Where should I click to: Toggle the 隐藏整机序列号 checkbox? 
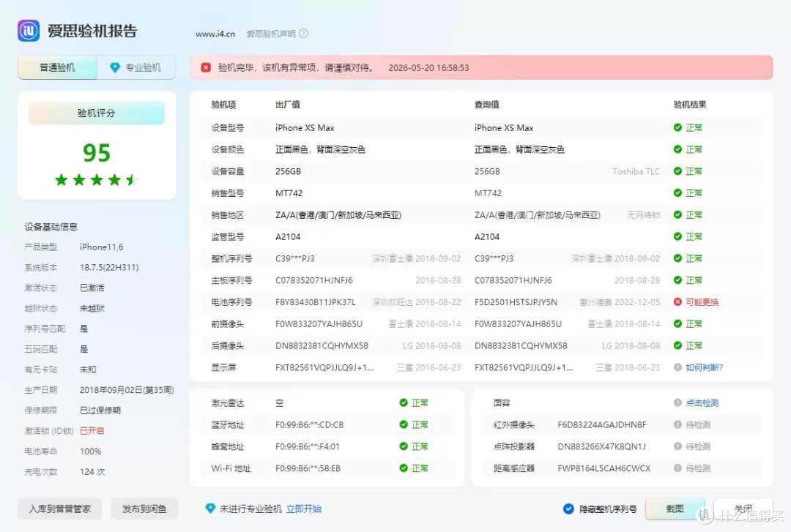[x=568, y=509]
